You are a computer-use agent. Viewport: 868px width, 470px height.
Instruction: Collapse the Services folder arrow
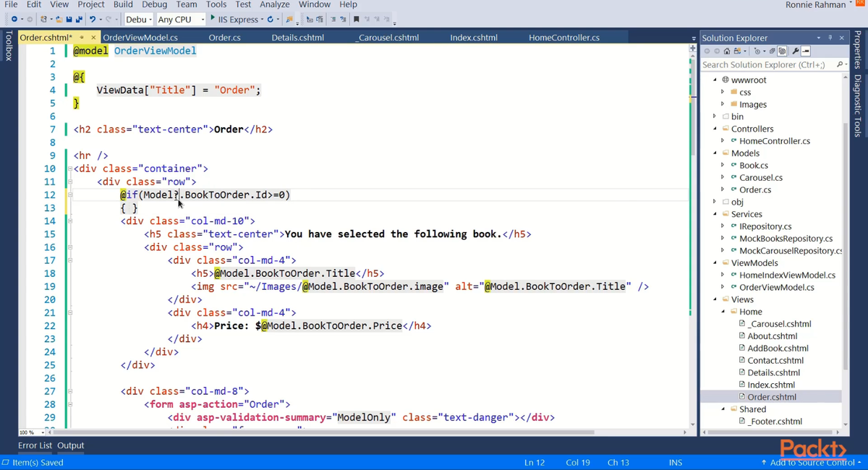point(715,214)
